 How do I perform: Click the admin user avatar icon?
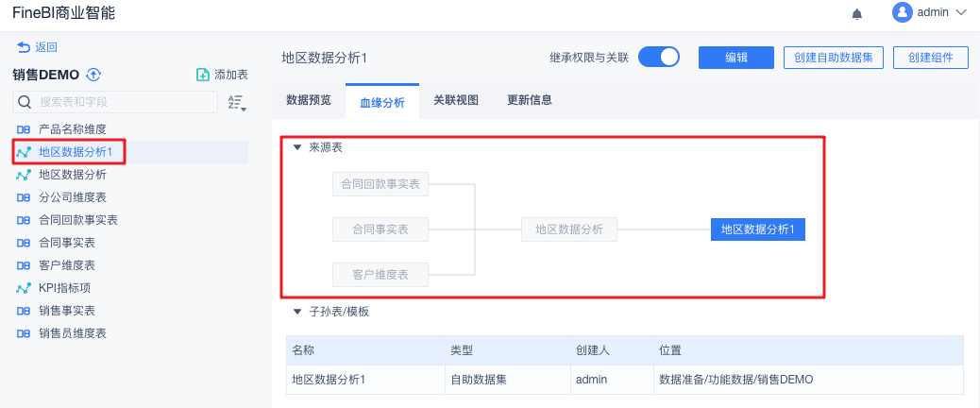tap(902, 12)
